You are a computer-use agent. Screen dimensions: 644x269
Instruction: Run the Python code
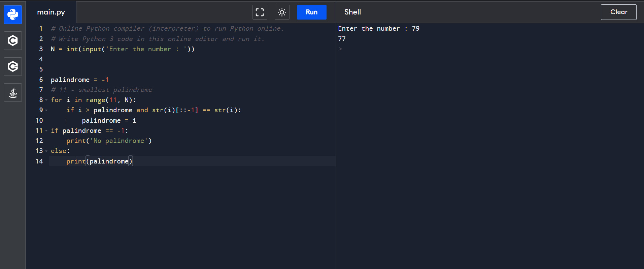click(311, 12)
